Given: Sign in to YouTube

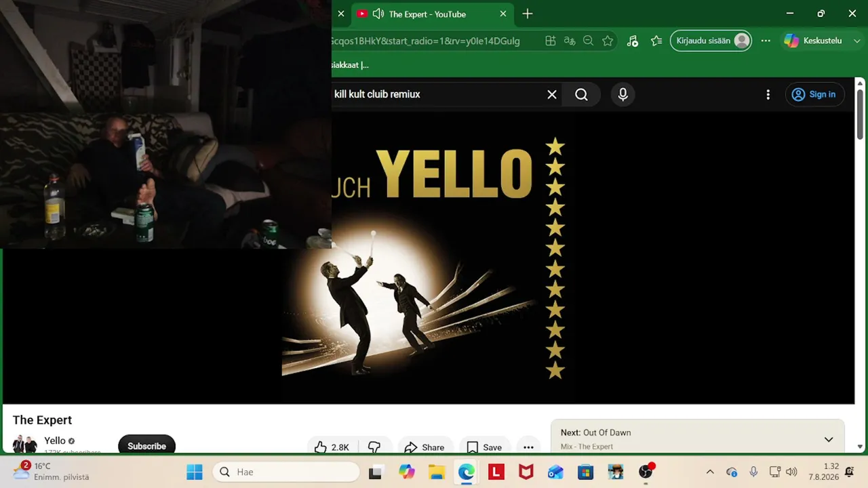Looking at the screenshot, I should pos(814,95).
